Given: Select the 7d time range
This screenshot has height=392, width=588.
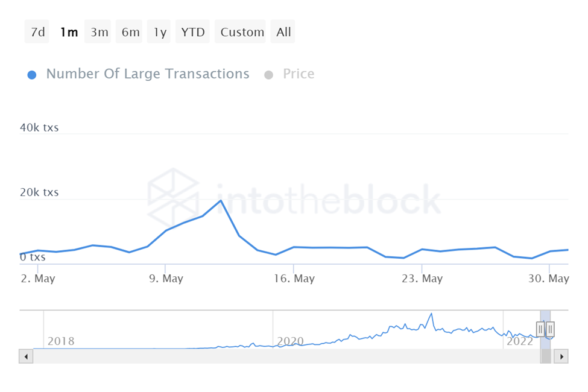Looking at the screenshot, I should [x=37, y=32].
